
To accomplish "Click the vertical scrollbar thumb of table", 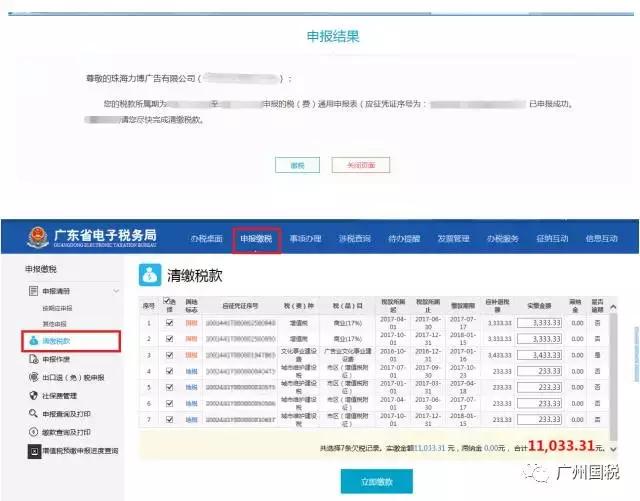I will [x=613, y=376].
